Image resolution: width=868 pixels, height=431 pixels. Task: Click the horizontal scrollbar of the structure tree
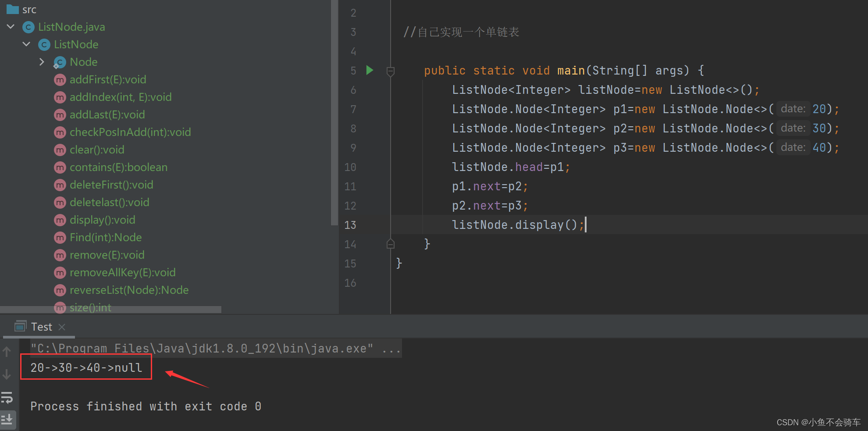coord(110,310)
